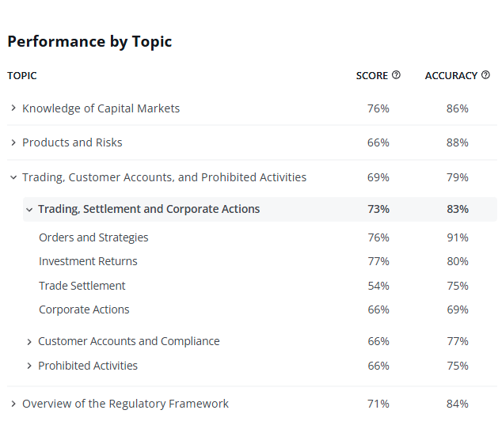Viewport: 498px width, 448px height.
Task: Click the ACCURACY column header
Action: pyautogui.click(x=451, y=76)
